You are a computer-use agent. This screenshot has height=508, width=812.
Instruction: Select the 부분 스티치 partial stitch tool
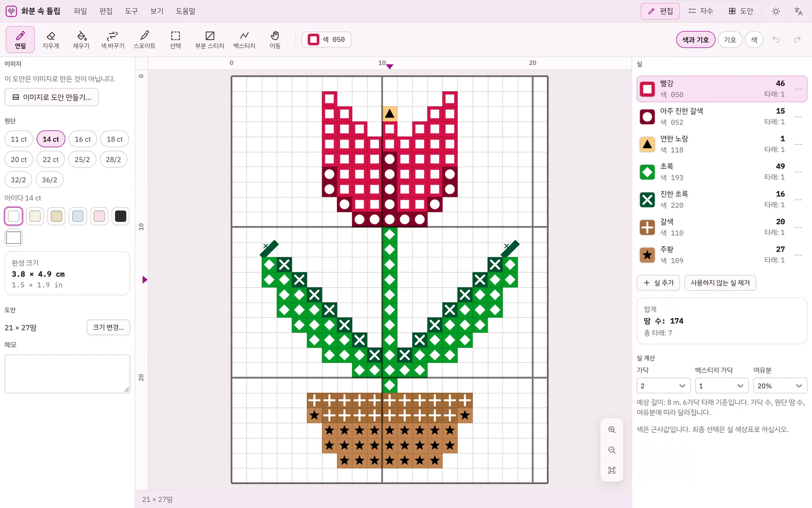[210, 39]
